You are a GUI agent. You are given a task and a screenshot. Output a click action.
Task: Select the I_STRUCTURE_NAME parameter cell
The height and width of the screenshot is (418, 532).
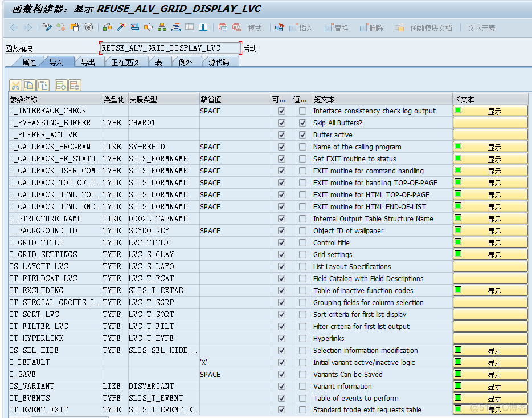point(55,218)
